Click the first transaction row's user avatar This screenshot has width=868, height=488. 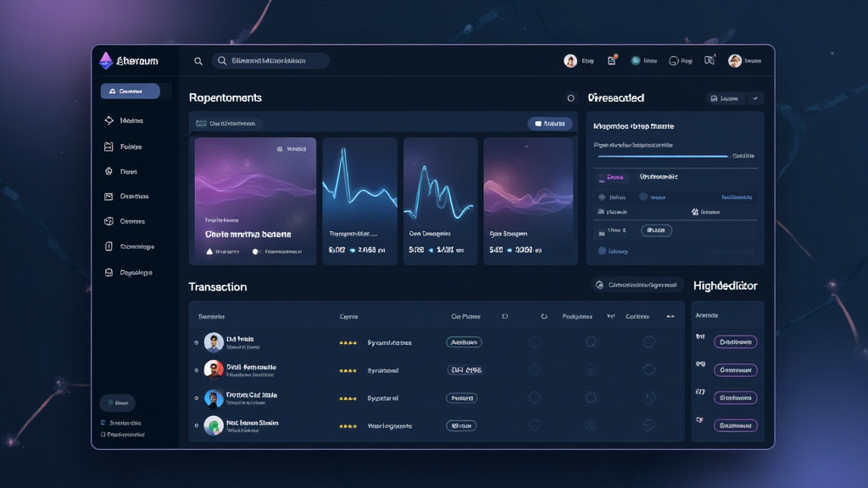(x=214, y=342)
